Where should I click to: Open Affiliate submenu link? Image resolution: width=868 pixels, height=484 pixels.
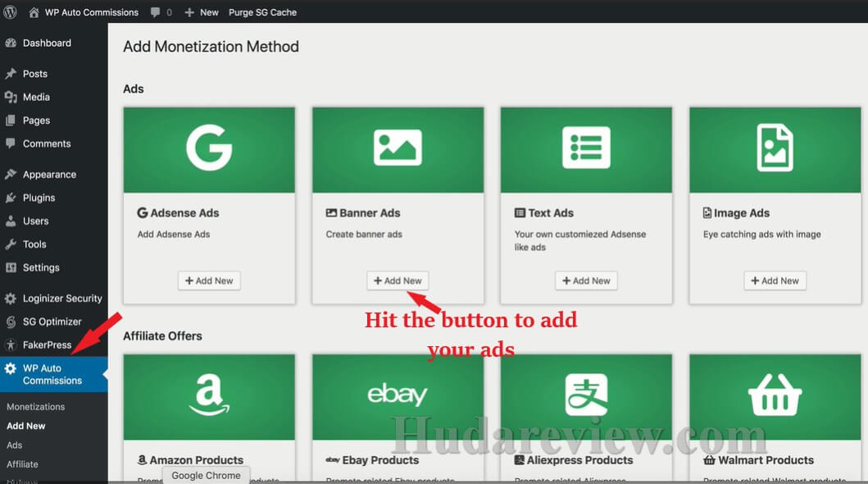click(x=22, y=464)
